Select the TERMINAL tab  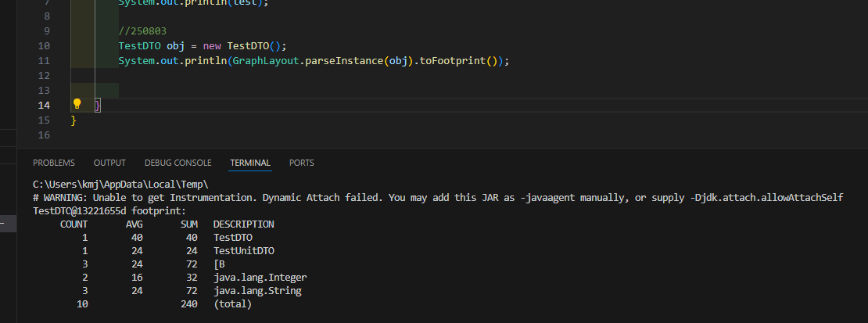click(250, 163)
